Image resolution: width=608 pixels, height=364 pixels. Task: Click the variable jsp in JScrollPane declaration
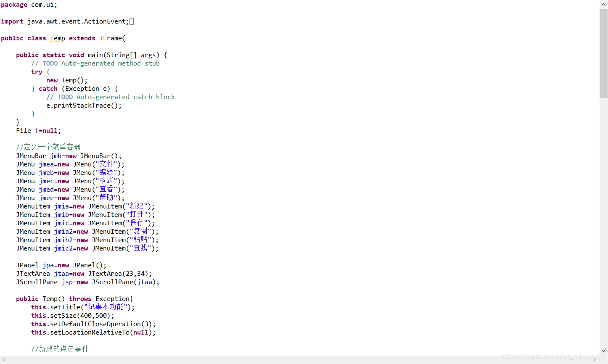pos(67,282)
